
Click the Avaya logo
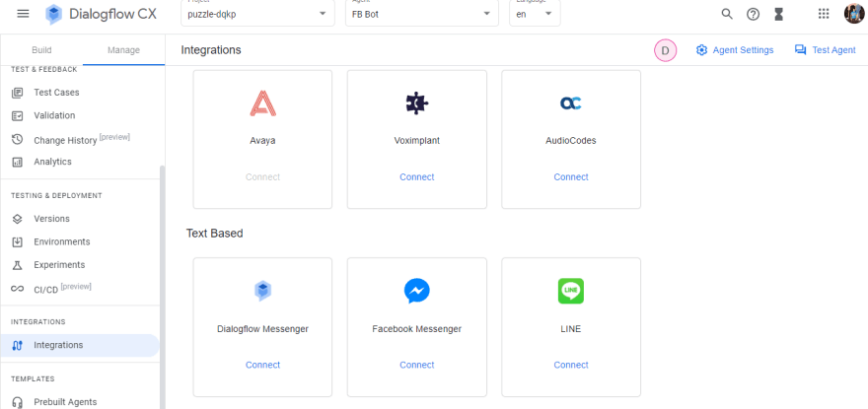point(262,103)
